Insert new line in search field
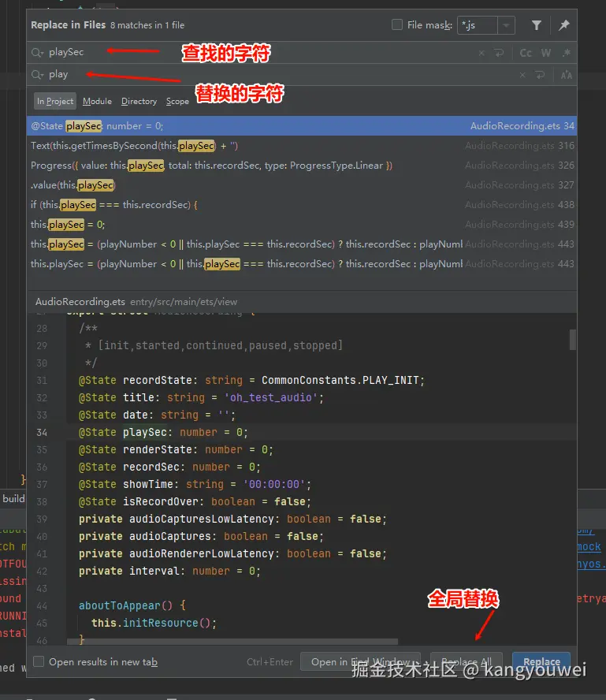The width and height of the screenshot is (606, 700). point(499,53)
